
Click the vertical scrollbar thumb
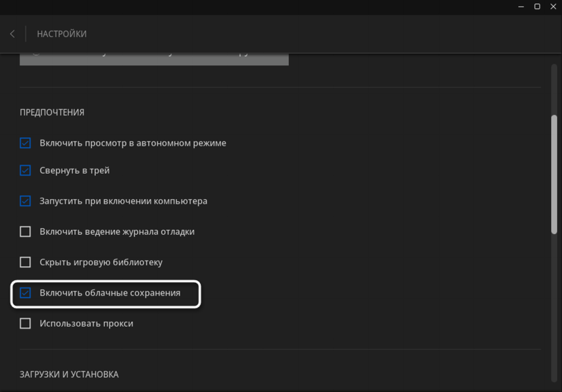click(555, 174)
